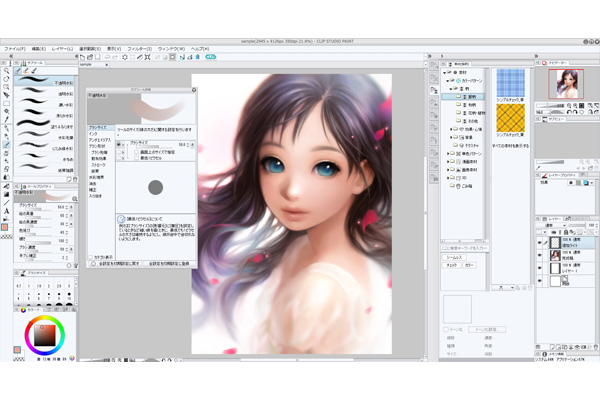The height and width of the screenshot is (400, 600).
Task: Click the active brush tool icon
Action: point(6,144)
